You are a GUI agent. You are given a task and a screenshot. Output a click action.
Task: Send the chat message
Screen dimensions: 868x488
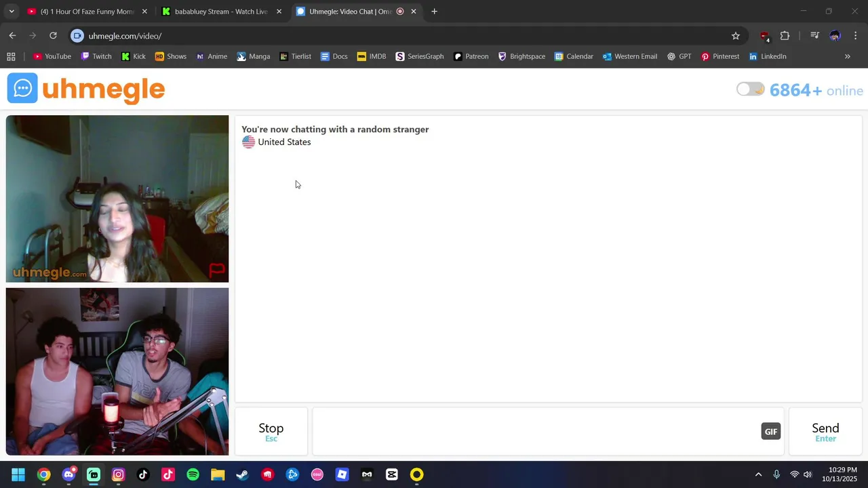coord(825,431)
